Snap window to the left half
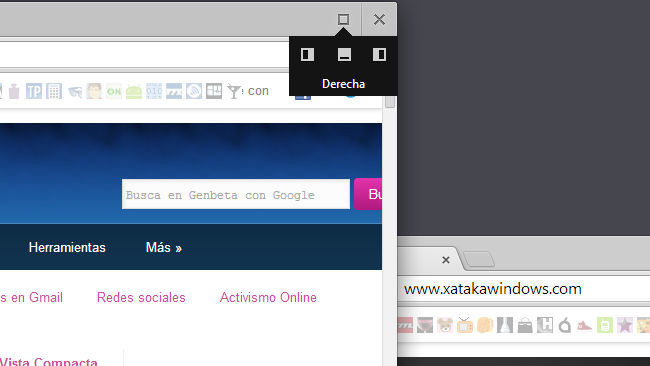The height and width of the screenshot is (366, 650). (307, 54)
